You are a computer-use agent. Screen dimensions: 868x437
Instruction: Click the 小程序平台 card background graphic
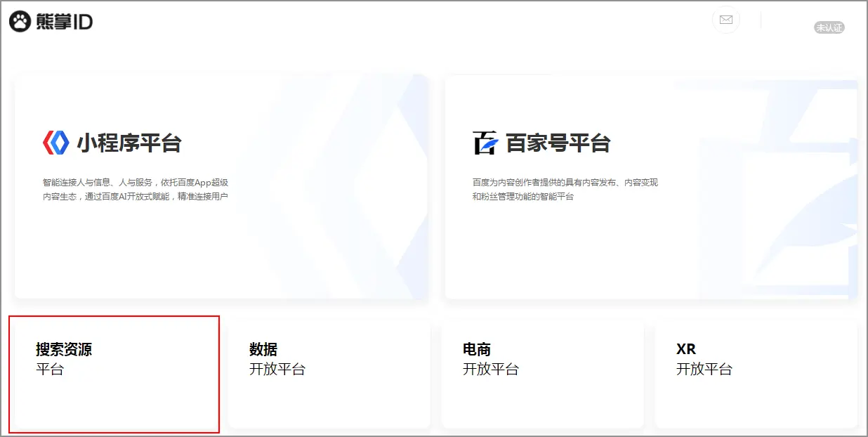(351, 211)
